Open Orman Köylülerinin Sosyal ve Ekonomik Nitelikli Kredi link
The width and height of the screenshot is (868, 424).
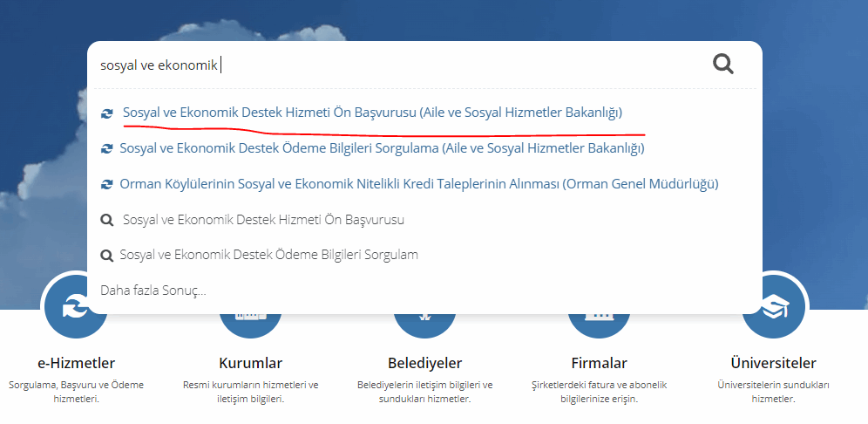coord(419,184)
